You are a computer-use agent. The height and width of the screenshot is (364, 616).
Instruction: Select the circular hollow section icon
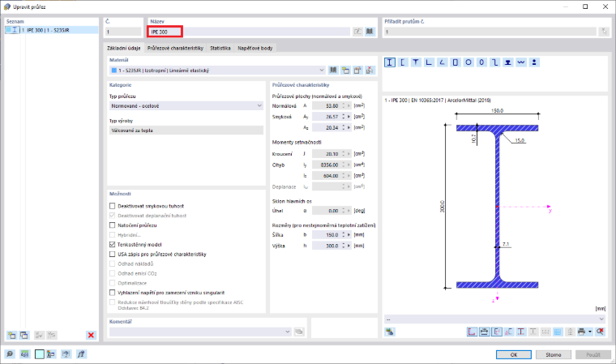[468, 62]
